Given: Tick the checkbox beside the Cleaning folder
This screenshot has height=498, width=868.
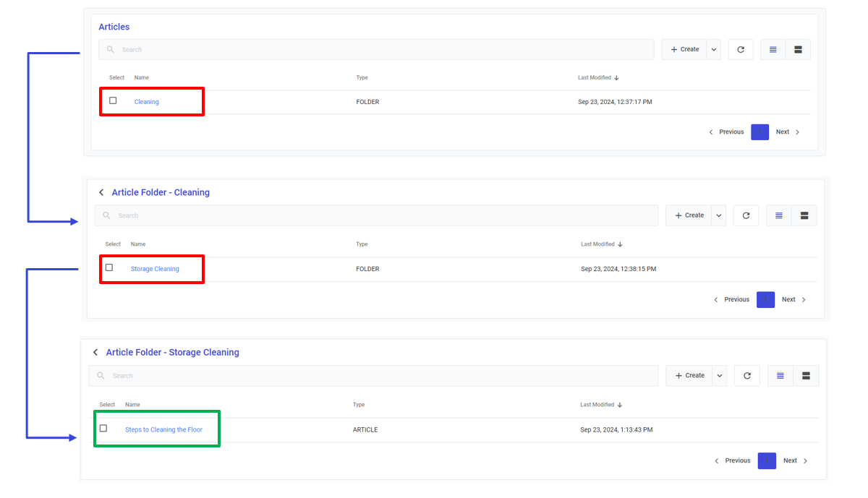Looking at the screenshot, I should [x=113, y=100].
